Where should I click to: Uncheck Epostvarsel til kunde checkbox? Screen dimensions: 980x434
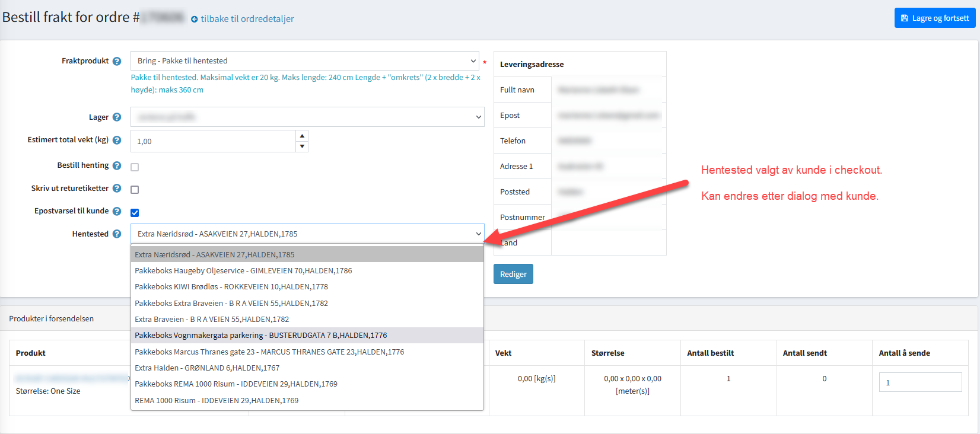(x=135, y=213)
